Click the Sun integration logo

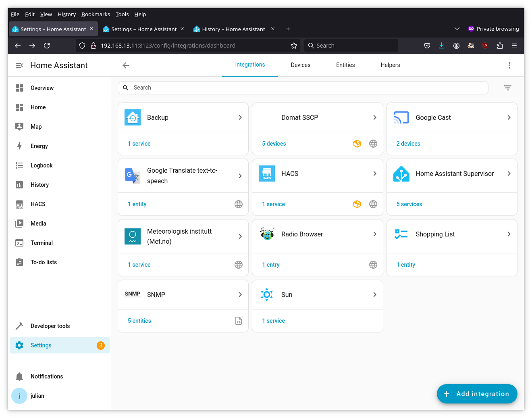coord(267,295)
